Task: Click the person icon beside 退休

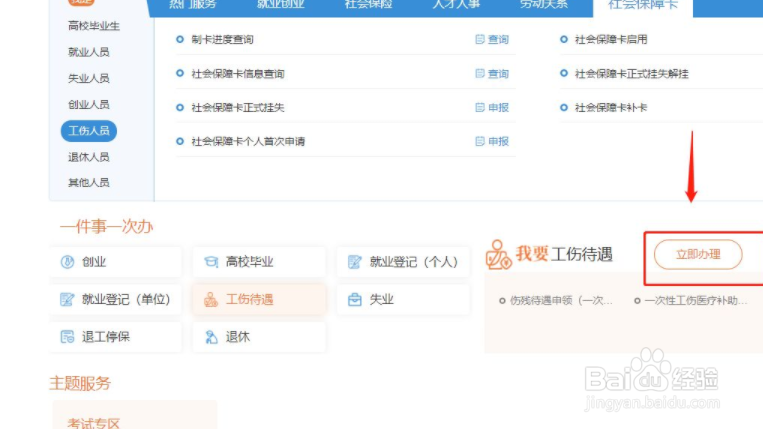Action: point(211,337)
